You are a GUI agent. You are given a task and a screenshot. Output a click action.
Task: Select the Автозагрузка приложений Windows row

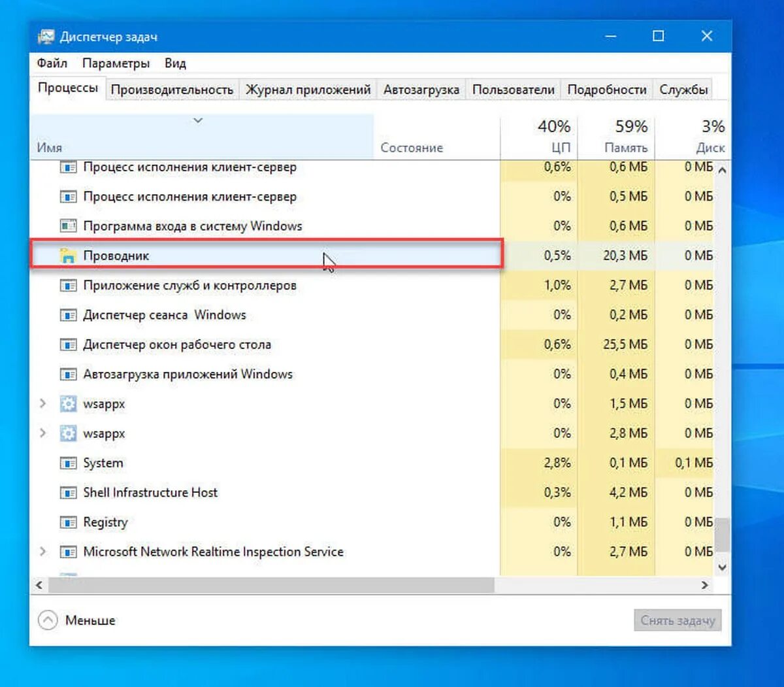point(372,375)
